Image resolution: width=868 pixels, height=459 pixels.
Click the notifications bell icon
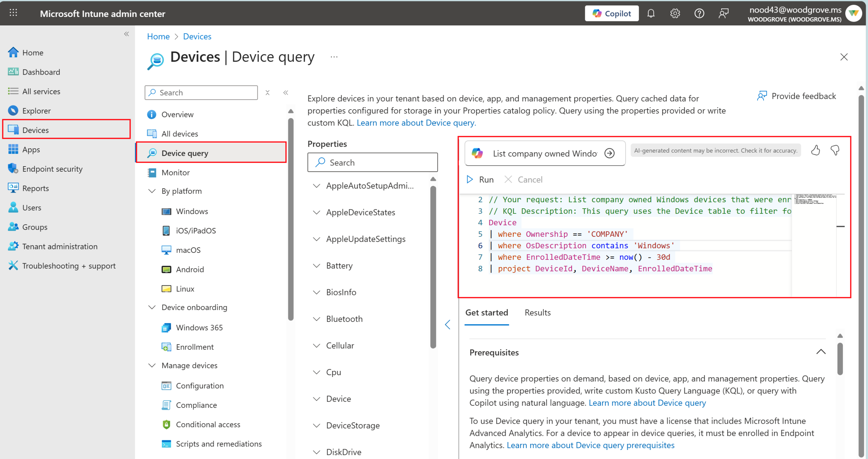point(651,14)
